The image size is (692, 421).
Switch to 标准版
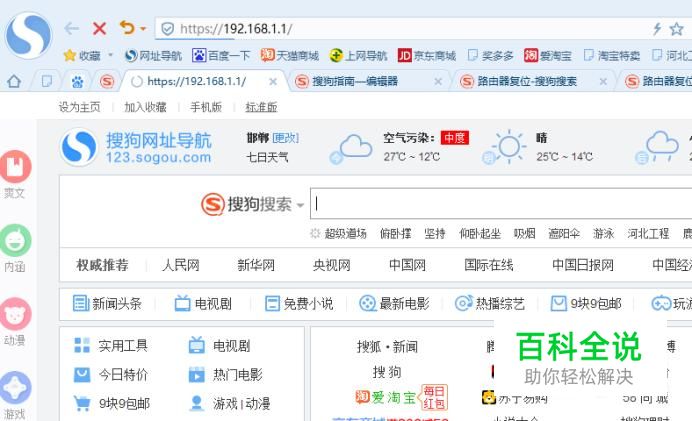261,107
